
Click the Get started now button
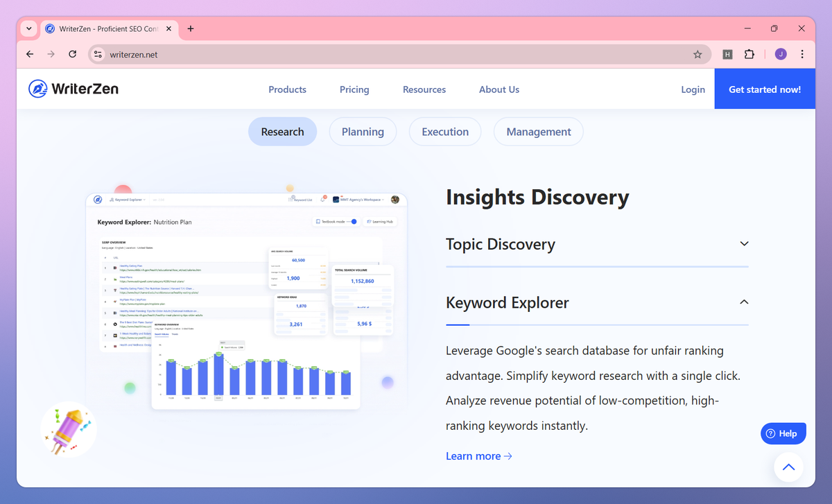(765, 89)
